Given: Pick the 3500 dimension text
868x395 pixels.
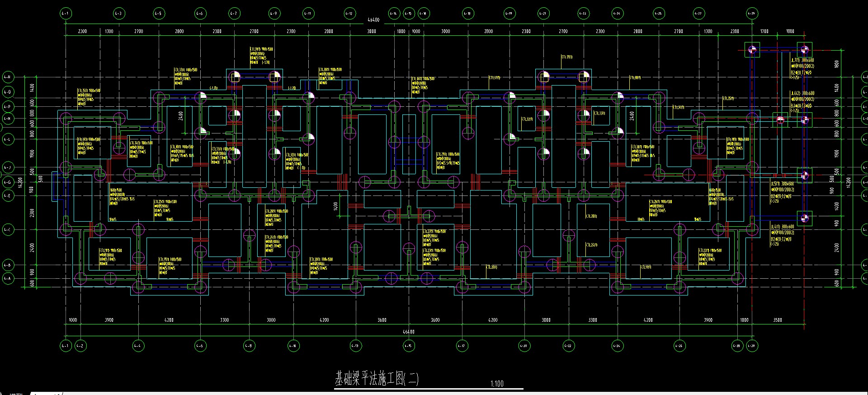Looking at the screenshot, I should pyautogui.click(x=778, y=320).
